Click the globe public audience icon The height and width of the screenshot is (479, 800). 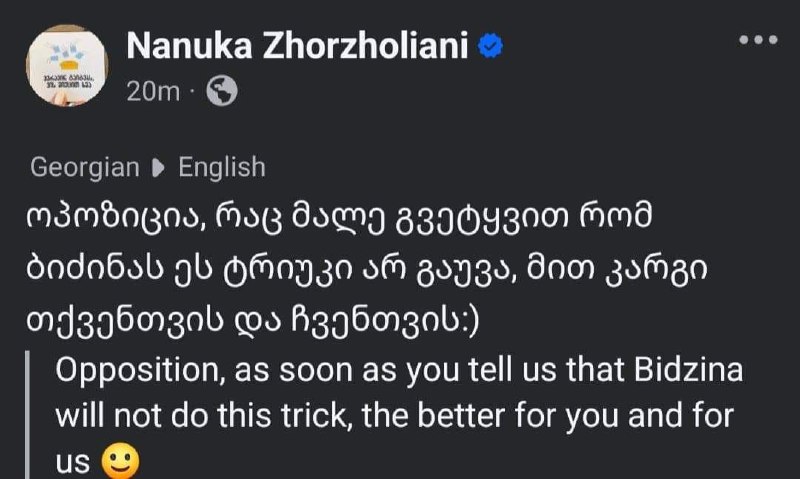tap(222, 91)
